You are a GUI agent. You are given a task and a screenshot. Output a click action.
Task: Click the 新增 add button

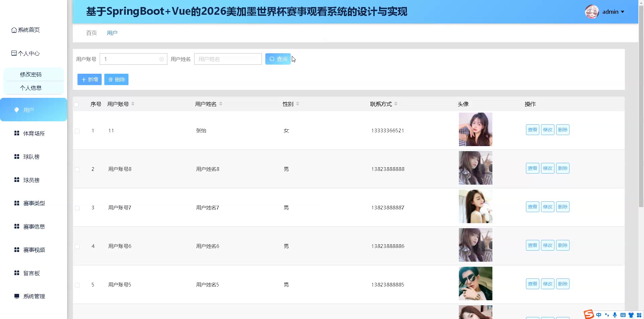coord(90,79)
